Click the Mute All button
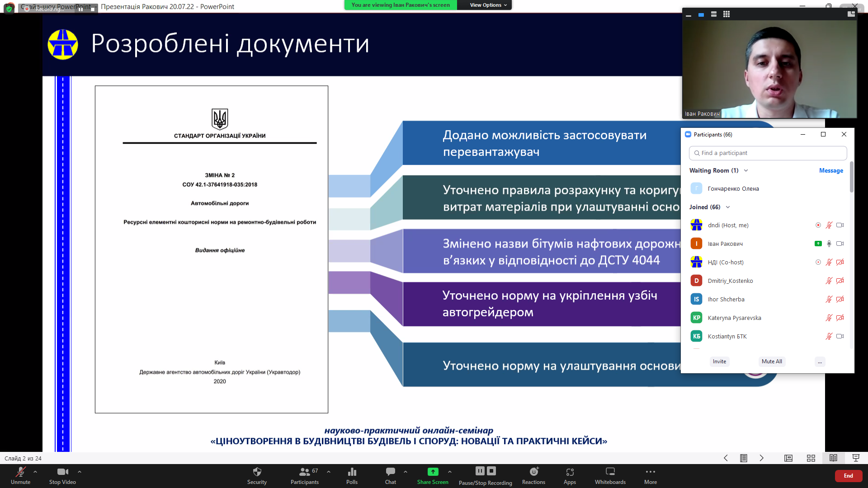The height and width of the screenshot is (488, 868). click(771, 361)
